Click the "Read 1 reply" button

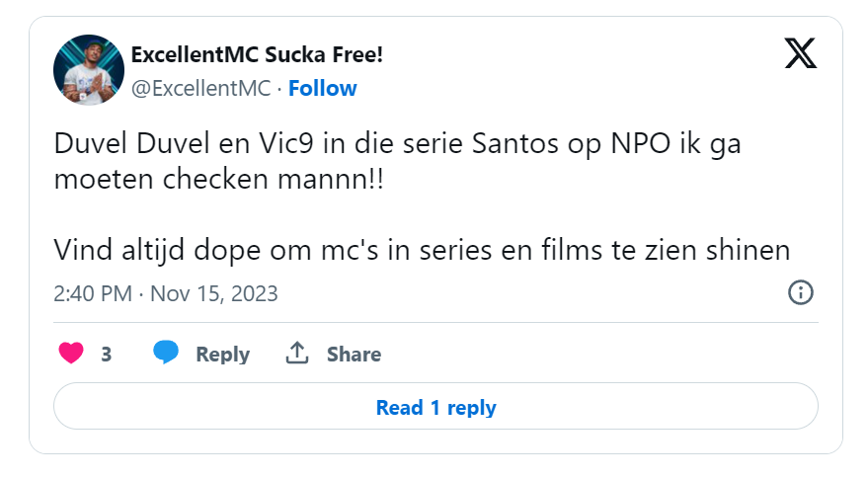click(x=435, y=407)
